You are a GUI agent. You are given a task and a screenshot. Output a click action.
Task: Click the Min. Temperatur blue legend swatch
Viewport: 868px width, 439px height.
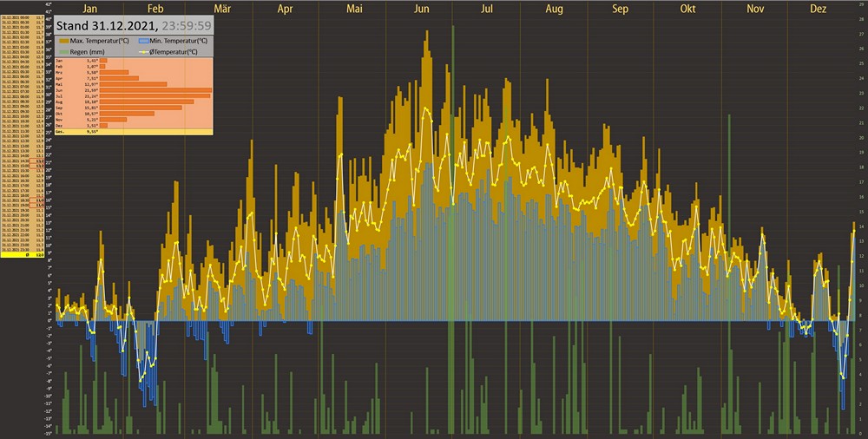pyautogui.click(x=144, y=41)
